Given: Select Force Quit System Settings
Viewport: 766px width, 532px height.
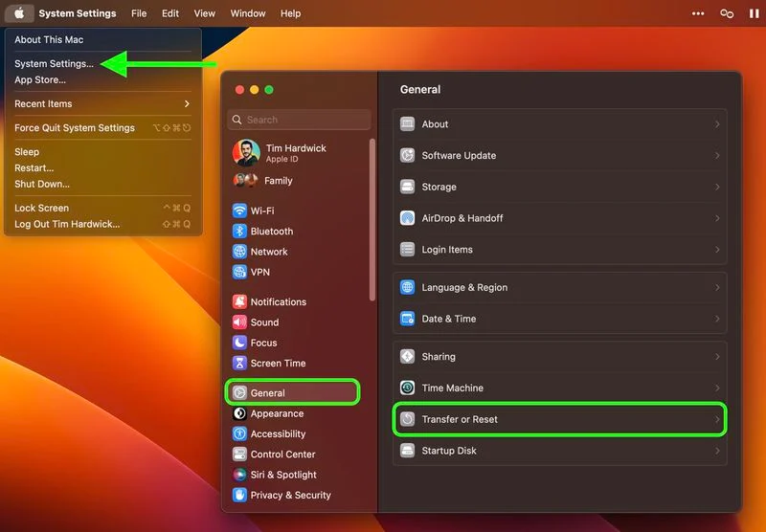Looking at the screenshot, I should pyautogui.click(x=75, y=128).
